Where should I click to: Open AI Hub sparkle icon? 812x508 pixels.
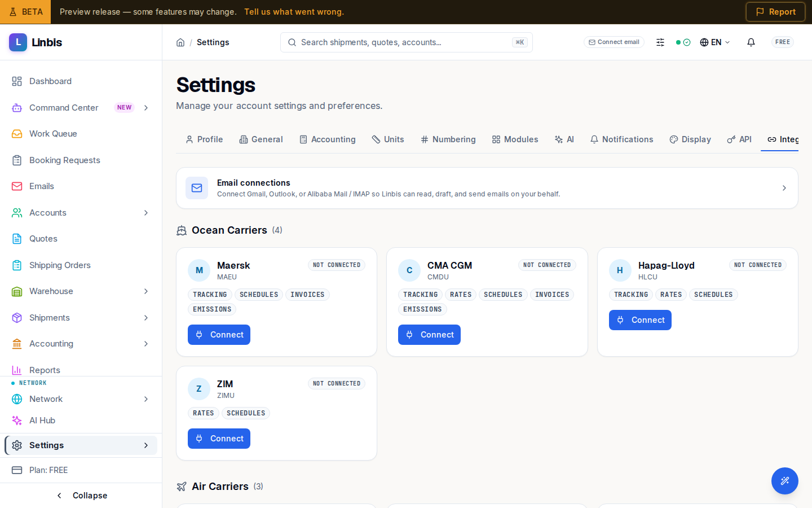coord(17,421)
